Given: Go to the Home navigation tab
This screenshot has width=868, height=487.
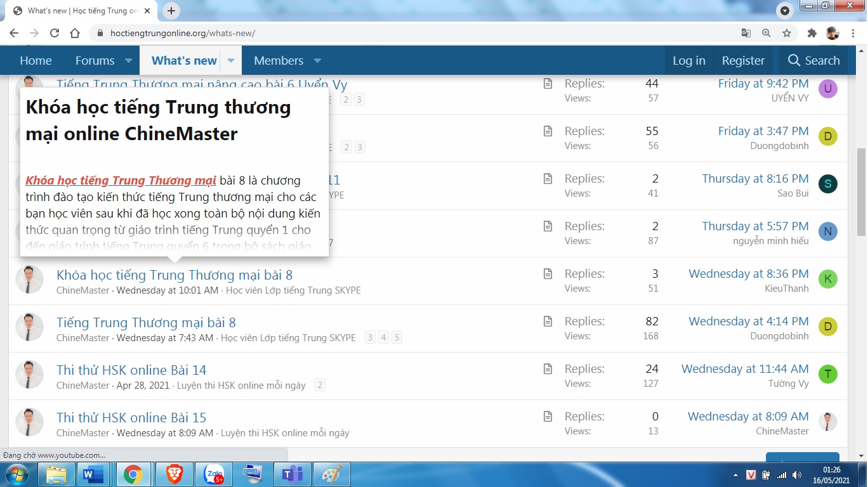Looking at the screenshot, I should (x=36, y=61).
